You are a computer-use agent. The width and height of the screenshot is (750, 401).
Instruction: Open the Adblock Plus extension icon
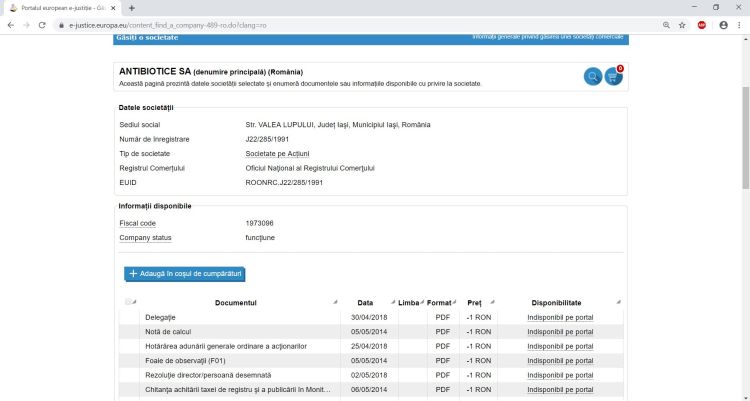click(x=702, y=24)
